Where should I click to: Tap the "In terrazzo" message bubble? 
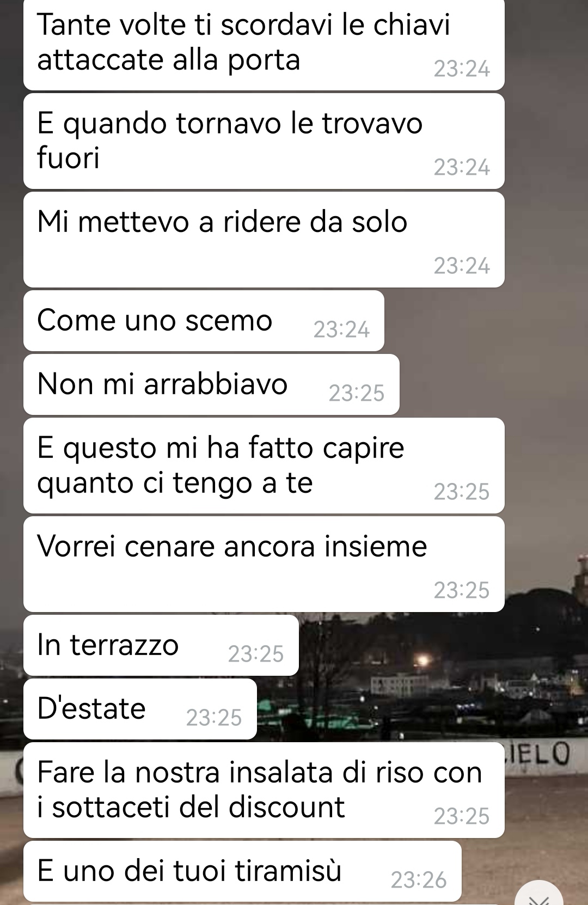point(161,645)
